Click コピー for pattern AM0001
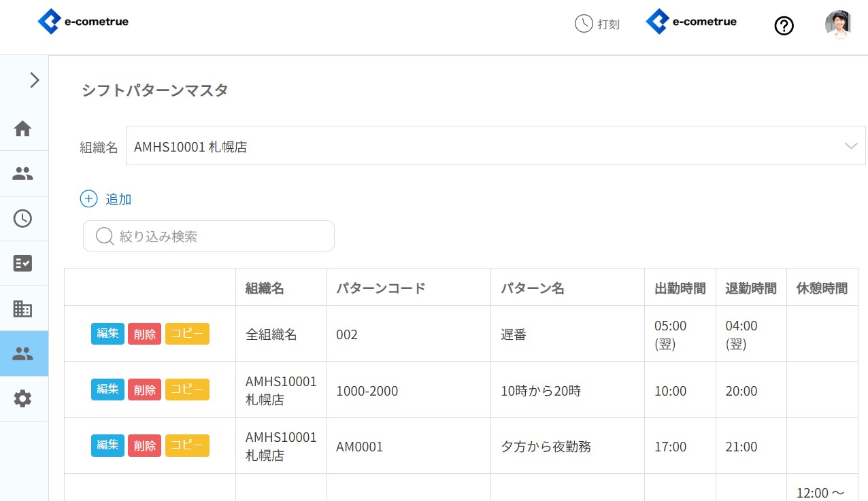This screenshot has height=501, width=868. click(187, 445)
